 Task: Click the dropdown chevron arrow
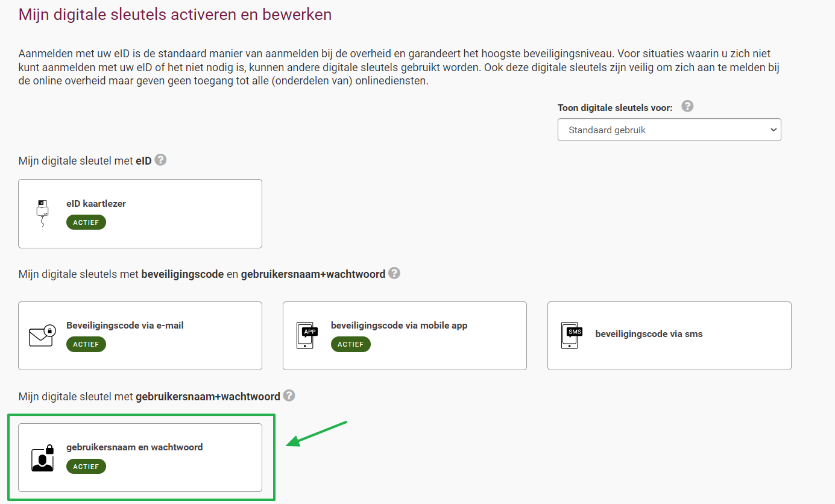point(774,130)
